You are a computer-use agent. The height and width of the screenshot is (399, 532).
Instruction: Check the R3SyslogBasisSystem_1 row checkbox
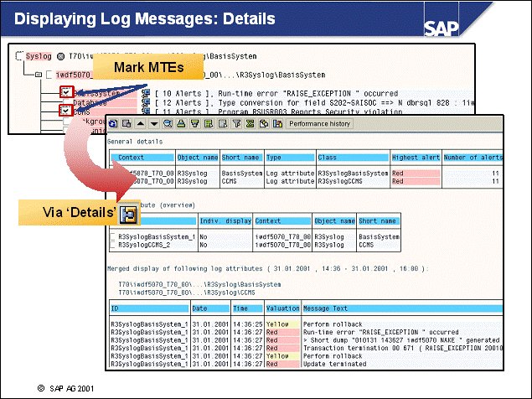[x=113, y=236]
